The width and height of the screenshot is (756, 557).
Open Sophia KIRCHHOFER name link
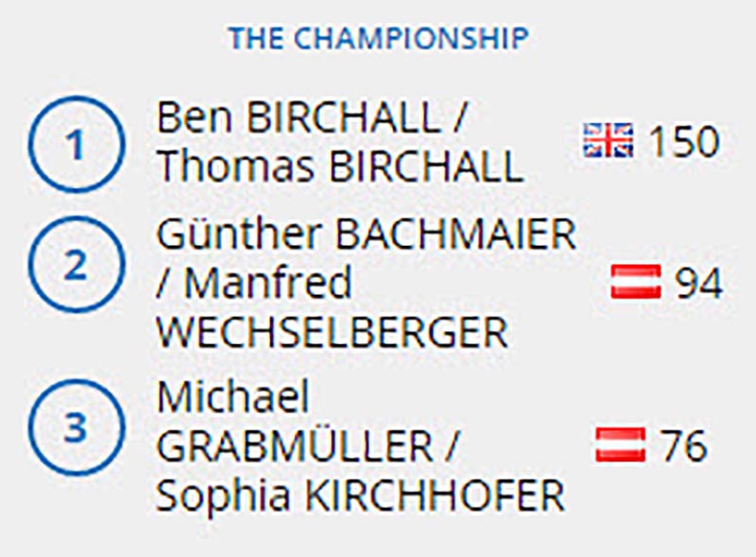[360, 496]
